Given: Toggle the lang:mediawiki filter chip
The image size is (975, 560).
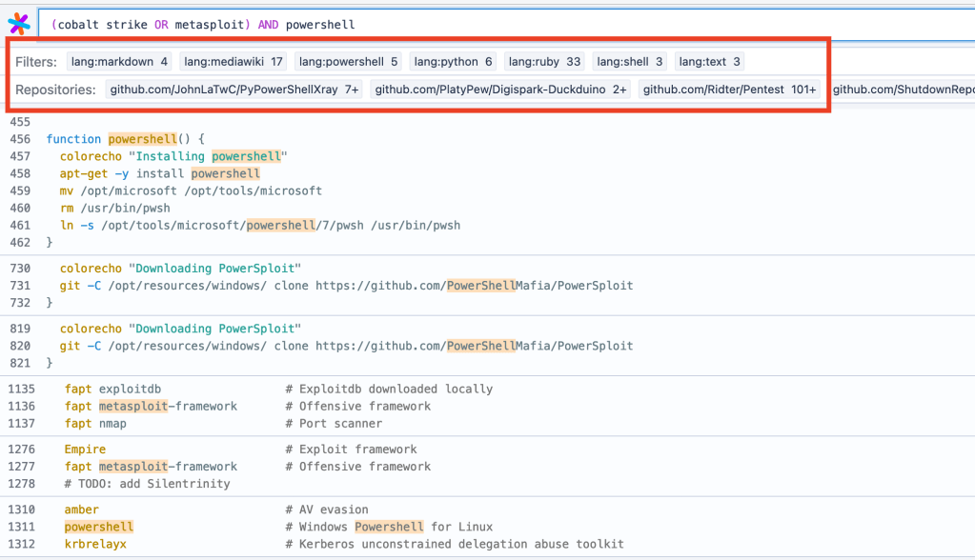Looking at the screenshot, I should coord(234,62).
